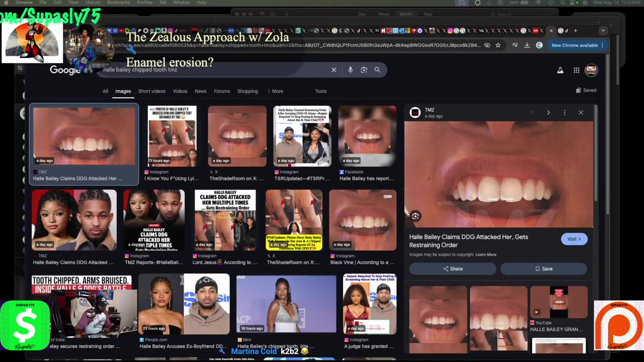Image resolution: width=644 pixels, height=362 pixels.
Task: Start voice search with the microphone icon
Action: tap(350, 70)
